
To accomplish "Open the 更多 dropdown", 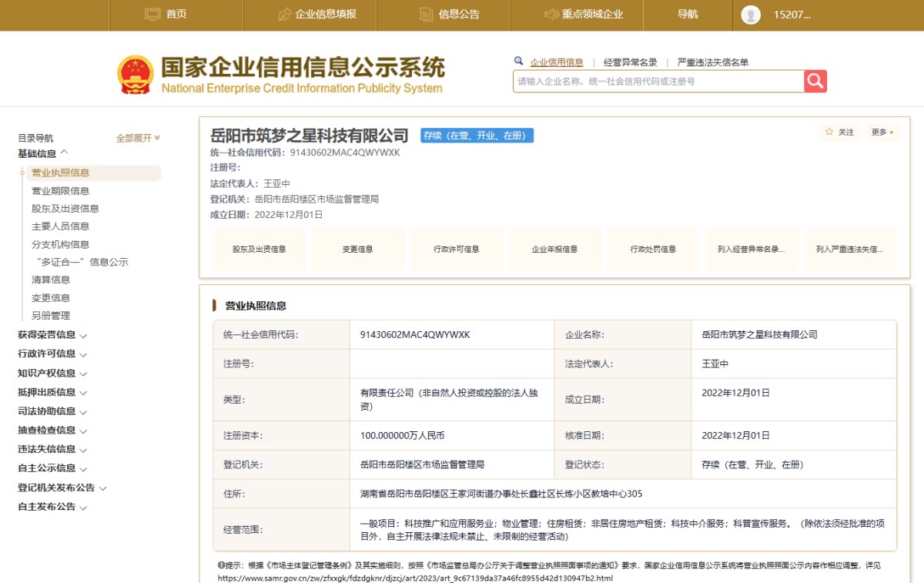I will pyautogui.click(x=882, y=132).
